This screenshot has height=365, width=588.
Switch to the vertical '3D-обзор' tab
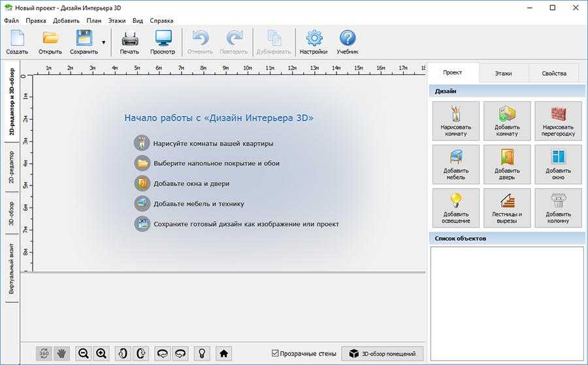[x=12, y=214]
